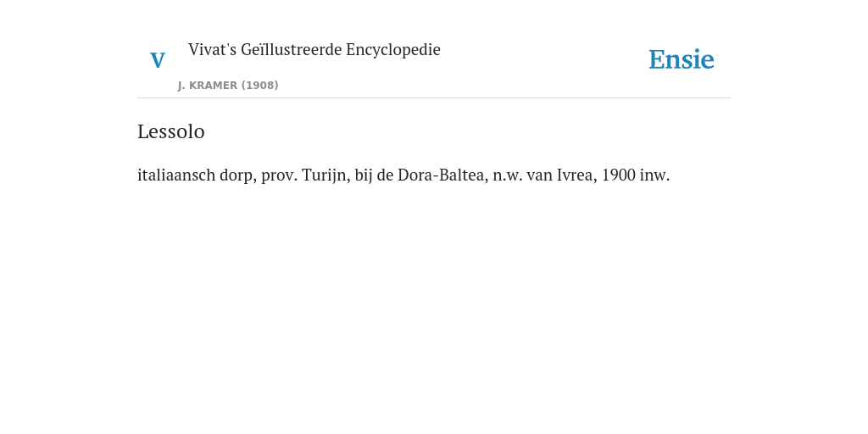Click the word italiaansch in the description
Image resolution: width=868 pixels, height=434 pixels.
176,175
